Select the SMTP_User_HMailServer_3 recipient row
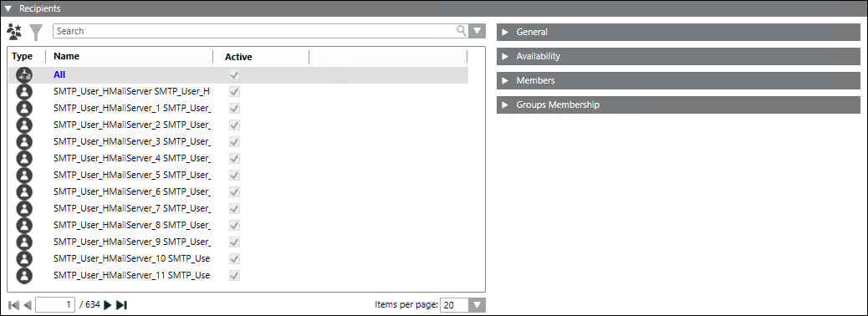Viewport: 868px width, 316px height. pos(238,141)
